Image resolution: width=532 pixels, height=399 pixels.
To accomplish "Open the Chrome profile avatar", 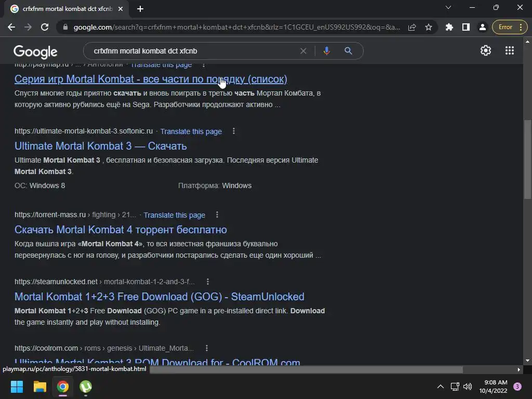I will click(x=483, y=27).
